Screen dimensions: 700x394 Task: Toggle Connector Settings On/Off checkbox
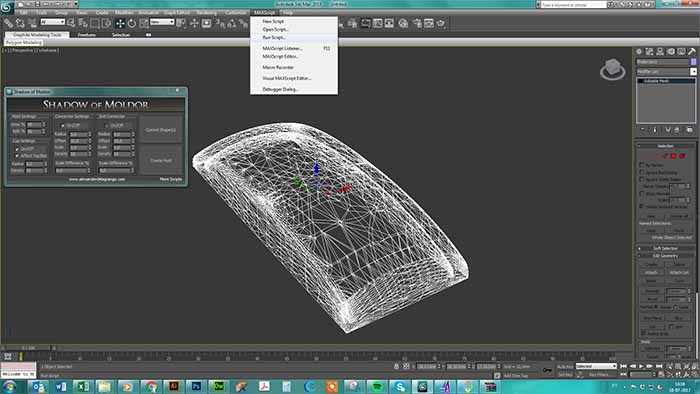point(62,125)
